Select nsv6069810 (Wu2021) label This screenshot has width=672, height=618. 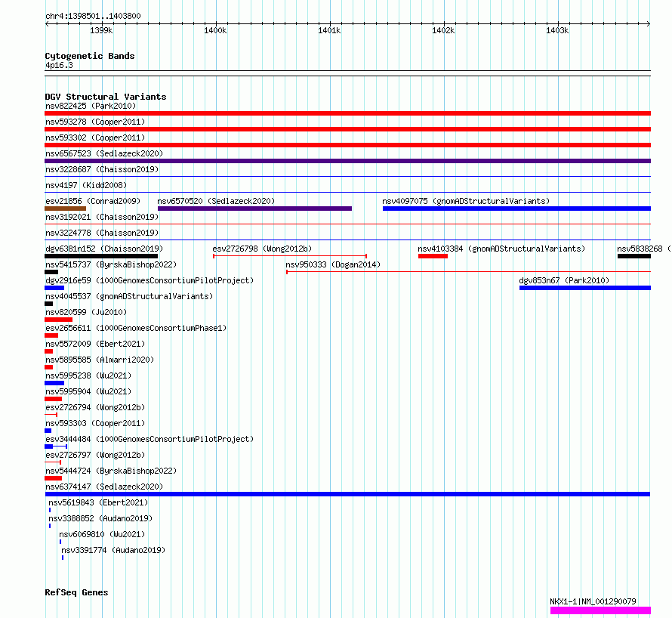click(x=102, y=534)
